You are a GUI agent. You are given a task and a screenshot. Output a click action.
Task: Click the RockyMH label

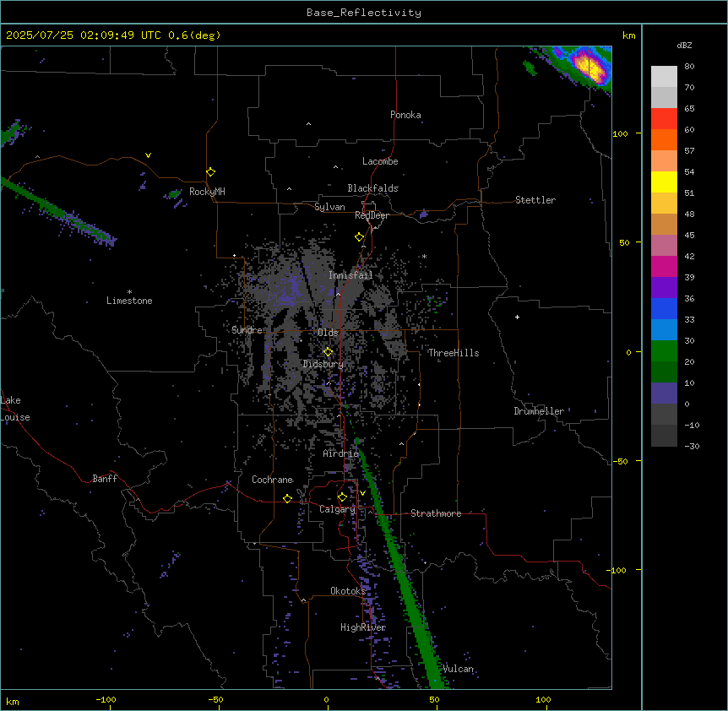[x=207, y=192]
